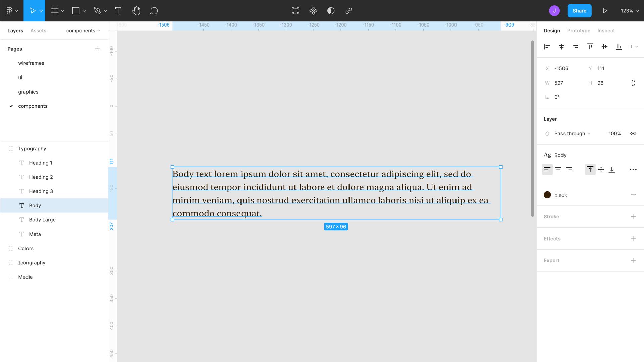The width and height of the screenshot is (644, 362).
Task: Click the Create Component icon
Action: click(x=313, y=11)
